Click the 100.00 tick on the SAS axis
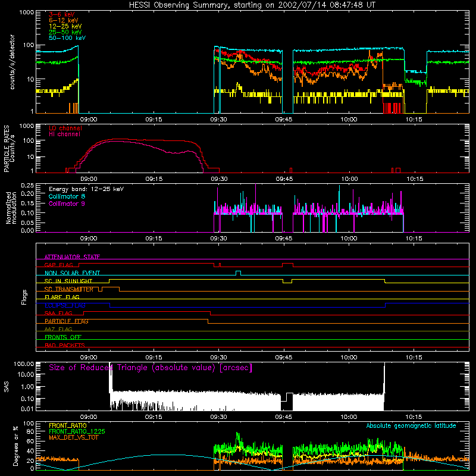Screen dimensions: 476x476 tap(24, 364)
